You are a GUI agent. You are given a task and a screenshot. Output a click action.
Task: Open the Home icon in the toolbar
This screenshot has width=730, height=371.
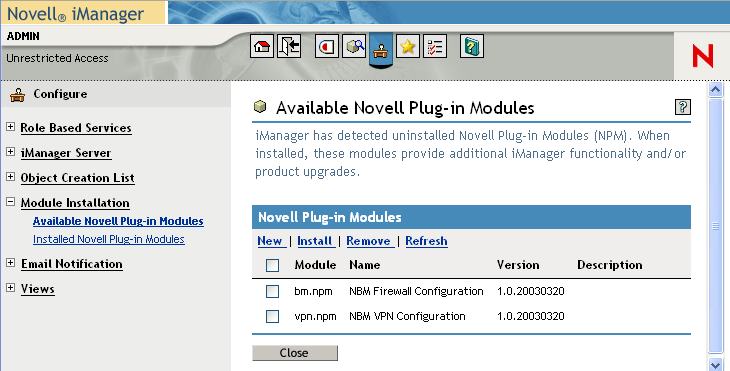(x=262, y=46)
